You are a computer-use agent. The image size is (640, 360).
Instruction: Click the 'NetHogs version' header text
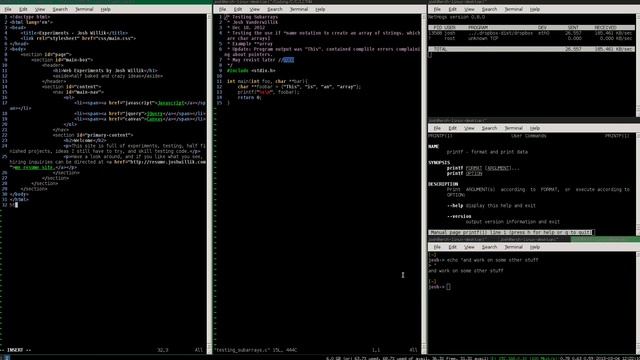click(x=456, y=17)
